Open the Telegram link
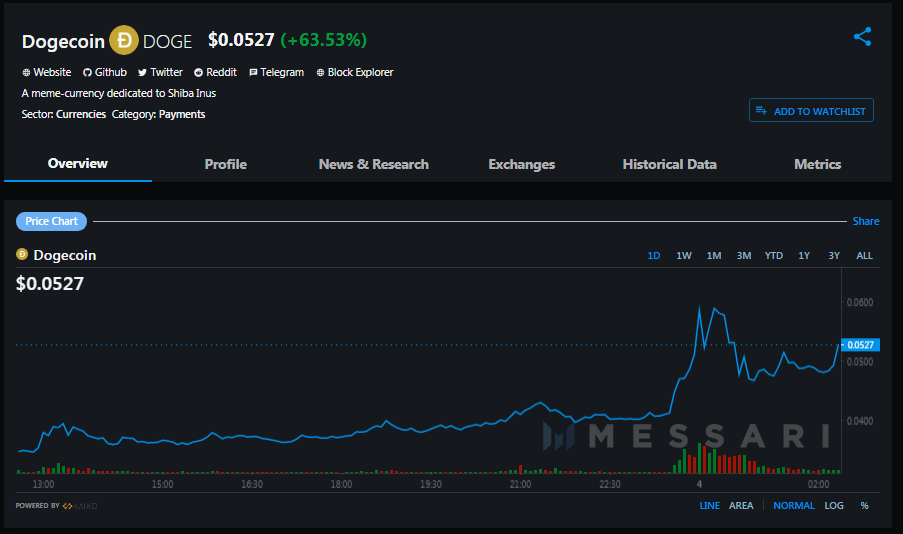This screenshot has height=534, width=903. (x=276, y=72)
